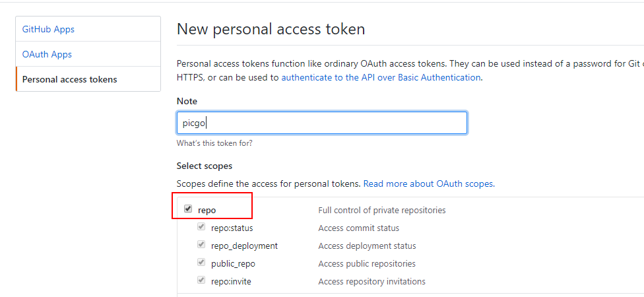Image resolution: width=644 pixels, height=297 pixels.
Task: Open Read more about OAuth scopes link
Action: point(429,183)
